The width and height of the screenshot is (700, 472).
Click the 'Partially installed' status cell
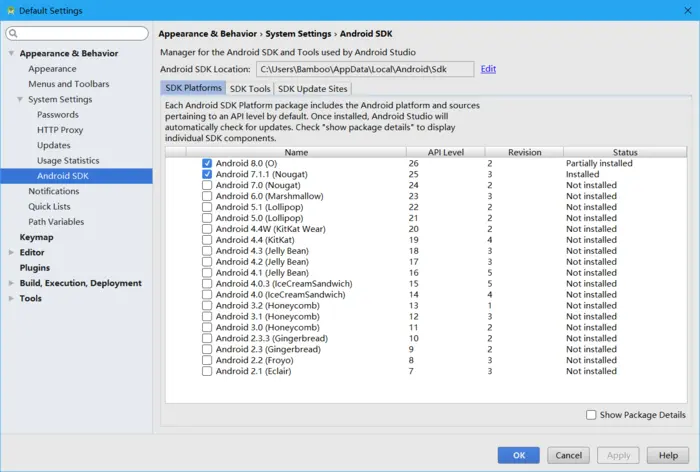point(599,163)
